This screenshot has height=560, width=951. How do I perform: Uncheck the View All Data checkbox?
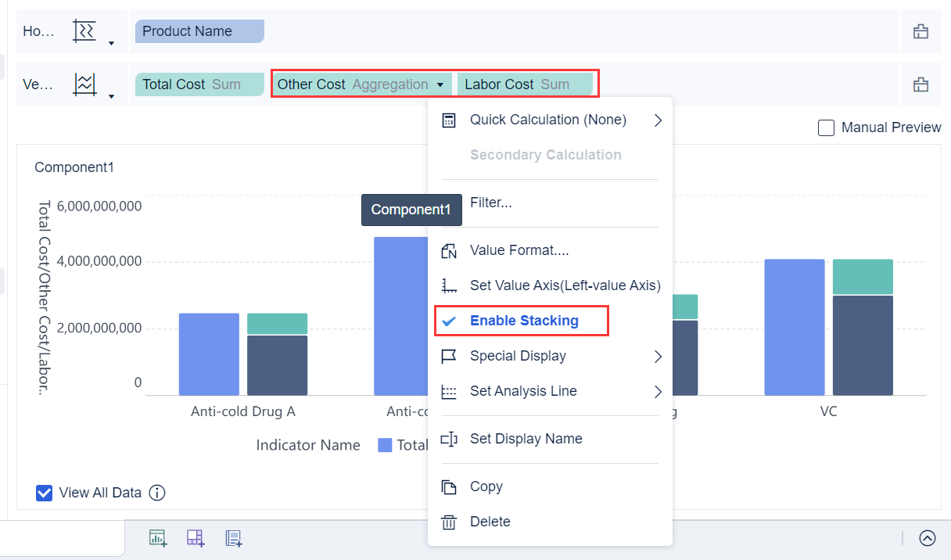(x=45, y=493)
